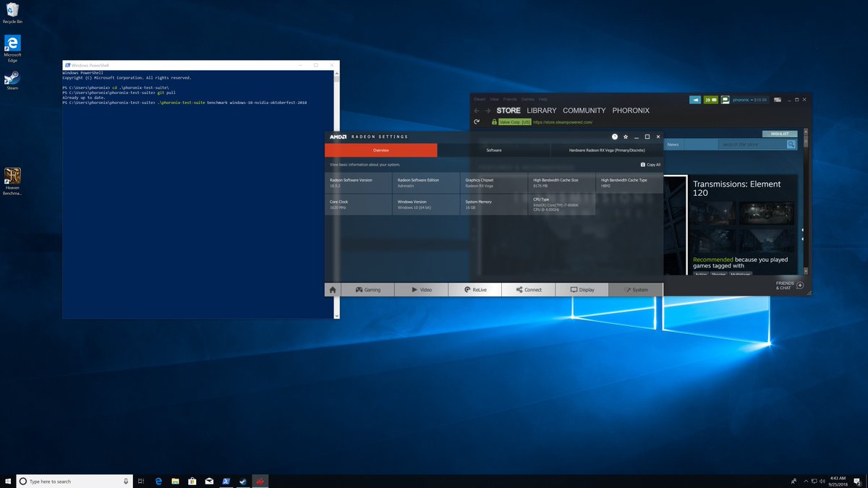This screenshot has width=868, height=488.
Task: Open the System section in Radeon Settings
Action: coord(636,289)
